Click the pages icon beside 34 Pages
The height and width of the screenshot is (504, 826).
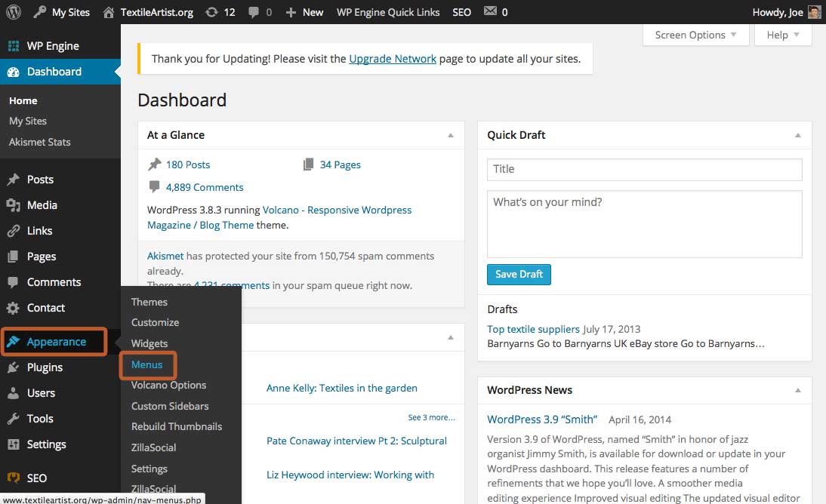[308, 164]
